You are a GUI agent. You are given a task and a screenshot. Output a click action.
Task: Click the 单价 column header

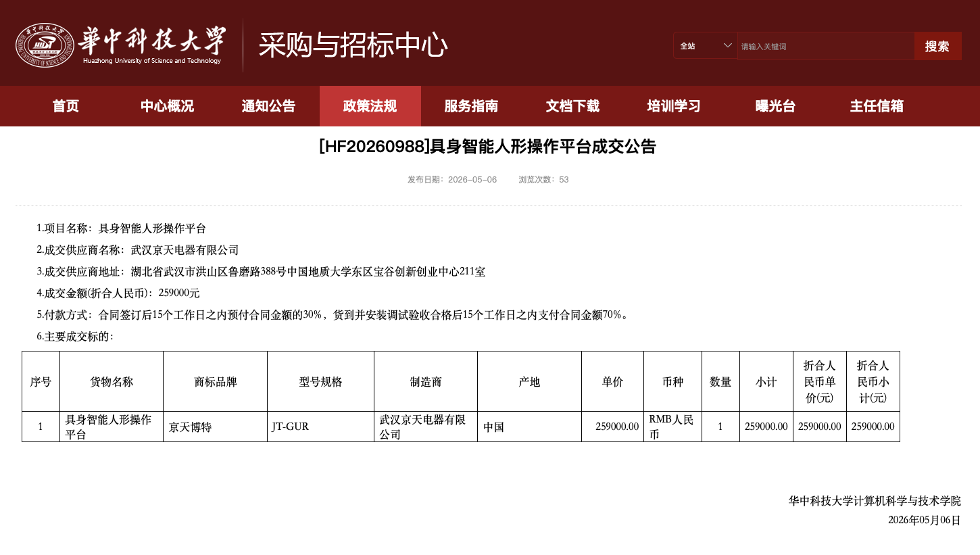(613, 381)
